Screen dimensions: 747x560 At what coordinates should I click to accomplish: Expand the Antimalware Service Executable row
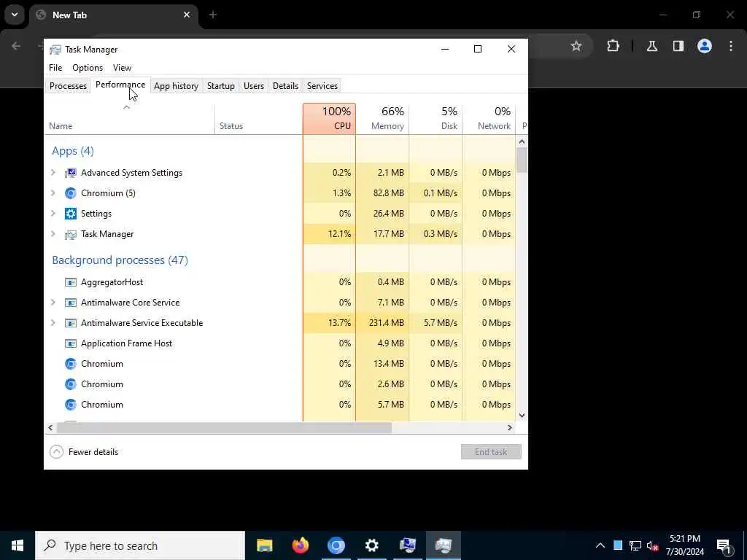[53, 323]
